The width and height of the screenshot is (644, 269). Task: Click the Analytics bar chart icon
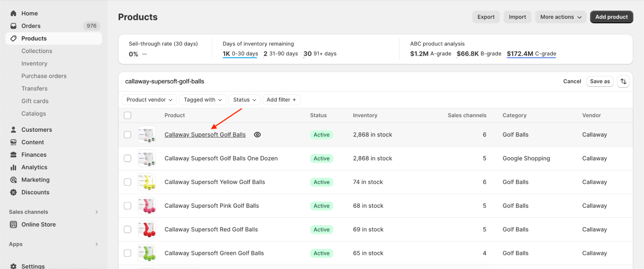click(x=13, y=167)
